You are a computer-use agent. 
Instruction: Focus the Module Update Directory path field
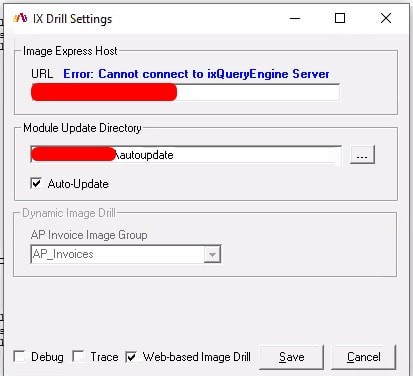coord(186,155)
